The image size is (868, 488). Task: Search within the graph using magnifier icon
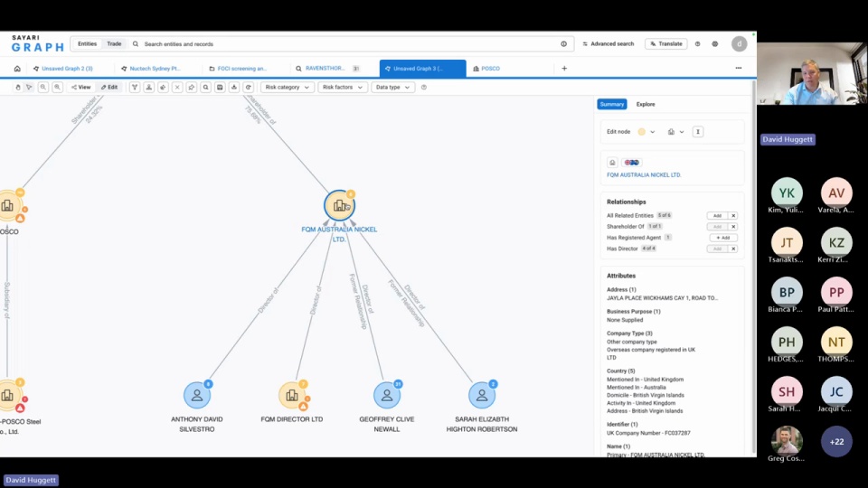coord(206,88)
